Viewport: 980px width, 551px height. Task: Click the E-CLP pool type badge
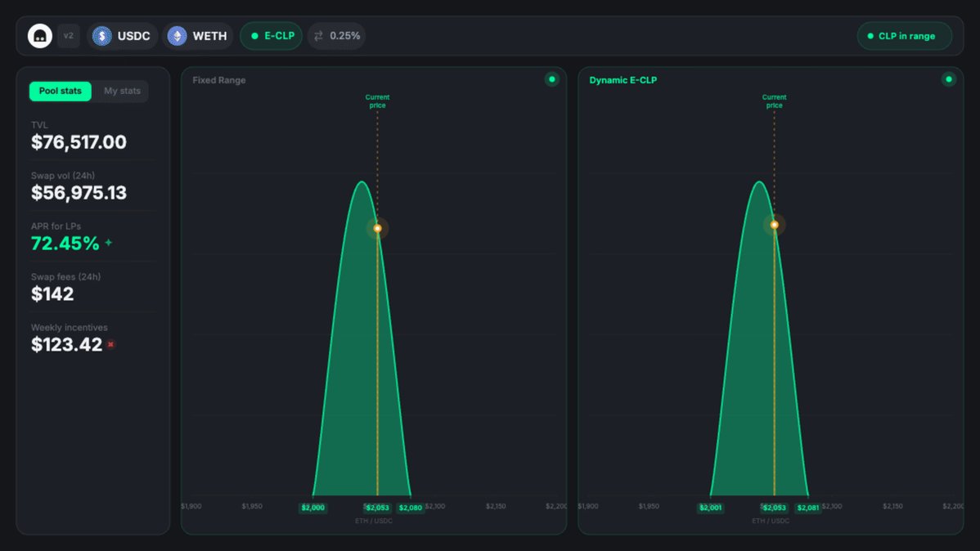point(272,36)
